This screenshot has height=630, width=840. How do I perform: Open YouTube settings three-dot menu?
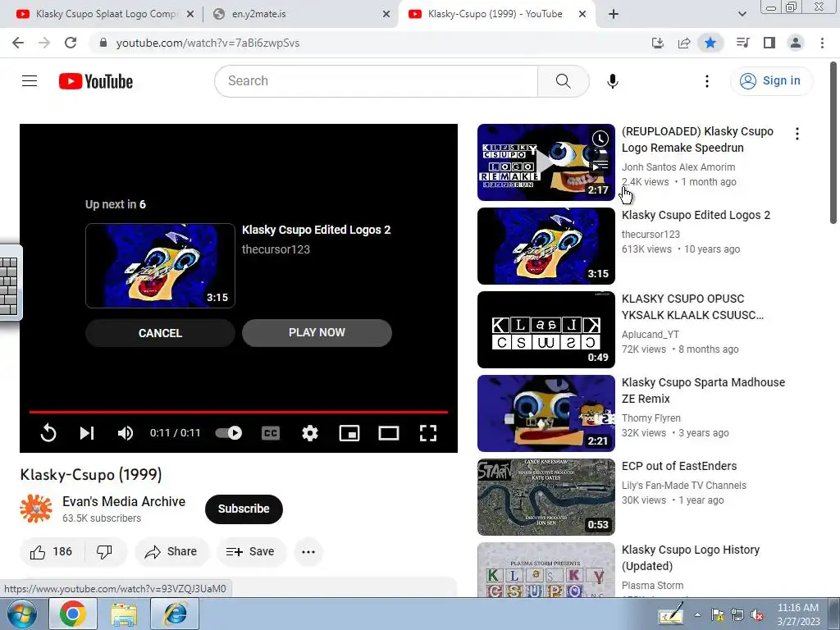point(706,81)
